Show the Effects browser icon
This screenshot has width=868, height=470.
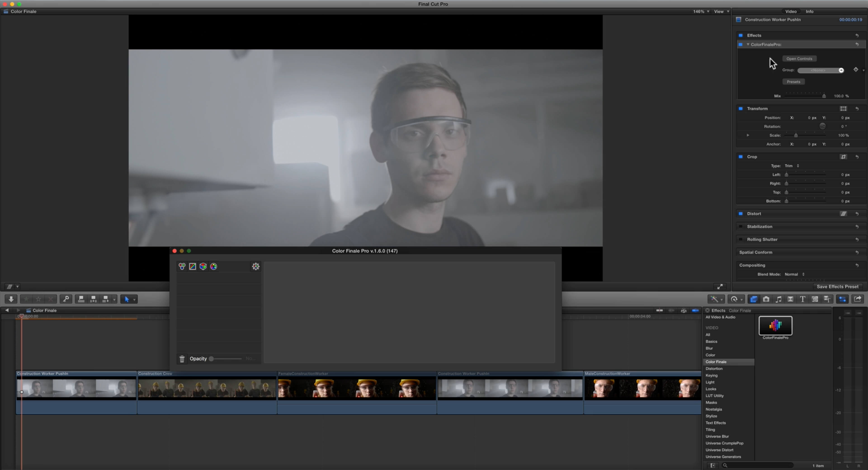coord(754,299)
